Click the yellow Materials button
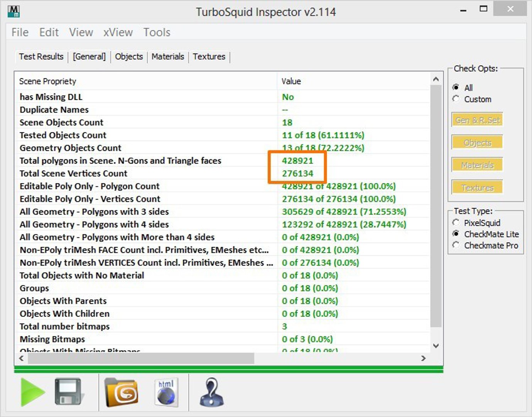The image size is (532, 417). point(477,165)
